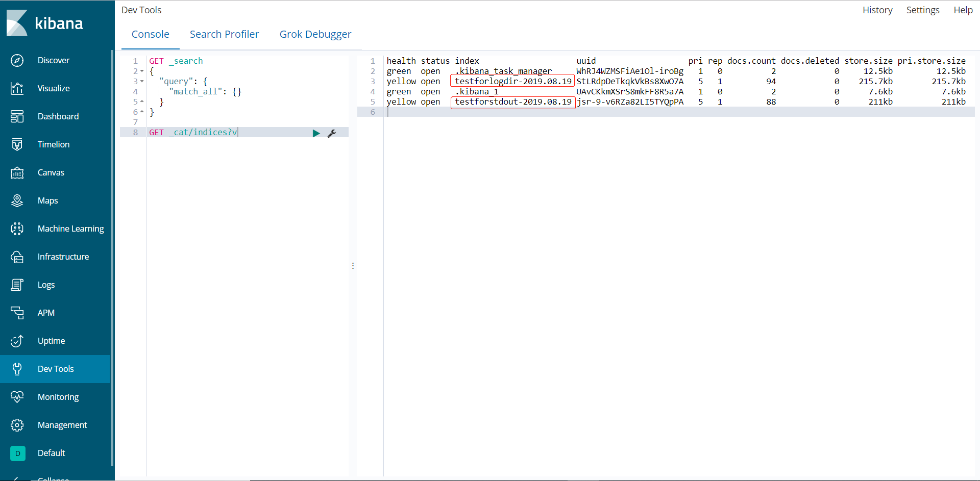
Task: Click the .kibana_task_manager index name
Action: [x=503, y=71]
